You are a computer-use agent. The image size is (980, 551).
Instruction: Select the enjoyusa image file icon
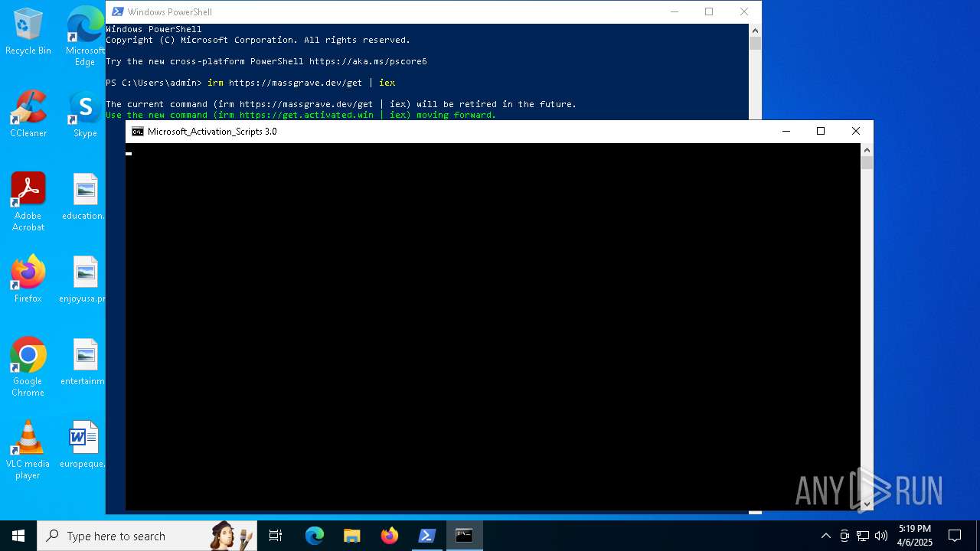click(85, 279)
